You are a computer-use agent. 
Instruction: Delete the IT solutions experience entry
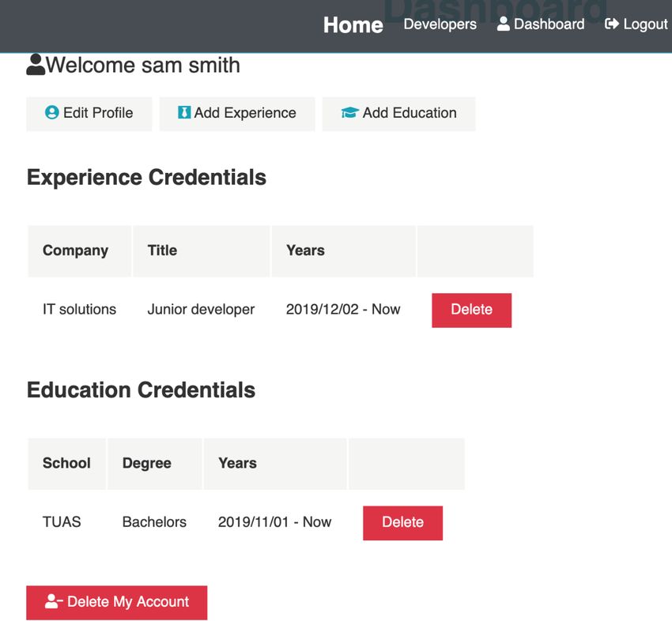coord(471,310)
